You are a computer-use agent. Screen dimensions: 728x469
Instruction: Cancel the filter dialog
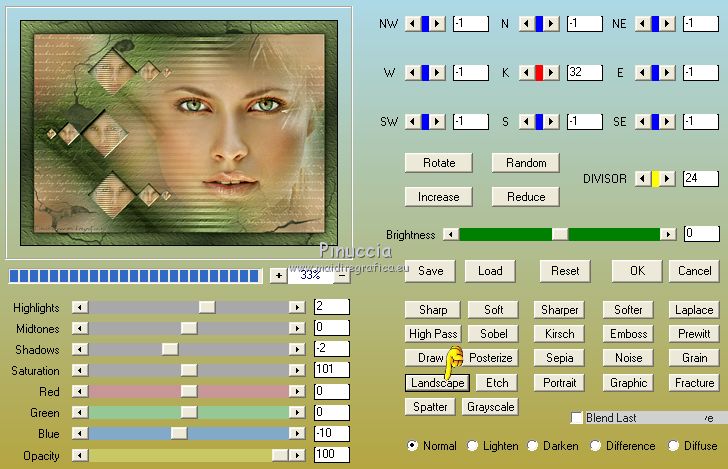click(695, 271)
